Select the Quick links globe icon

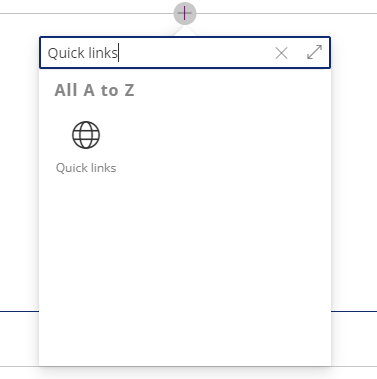tap(86, 135)
